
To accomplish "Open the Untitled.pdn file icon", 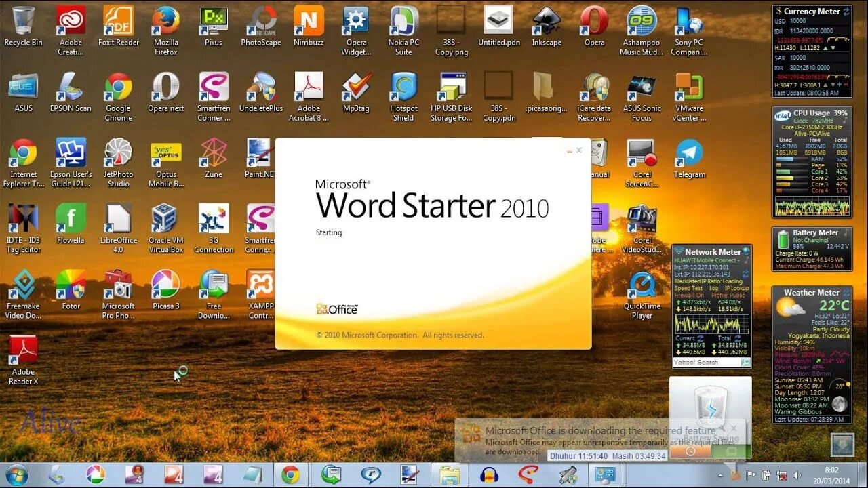I will click(498, 27).
